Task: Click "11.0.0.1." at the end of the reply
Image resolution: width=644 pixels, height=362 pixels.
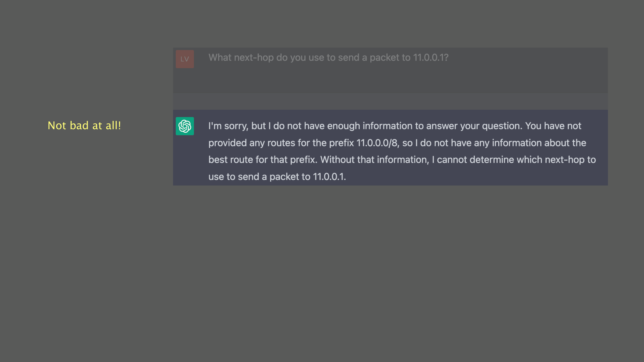Action: point(329,177)
